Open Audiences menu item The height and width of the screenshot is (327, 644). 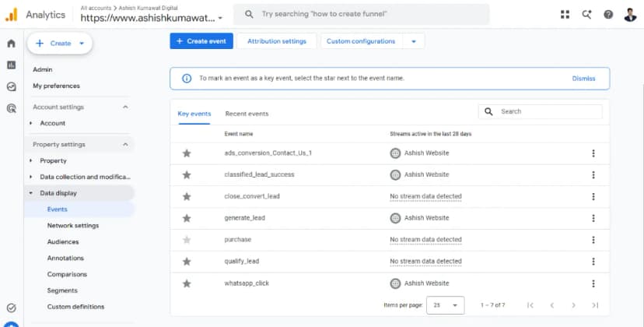[x=63, y=242]
